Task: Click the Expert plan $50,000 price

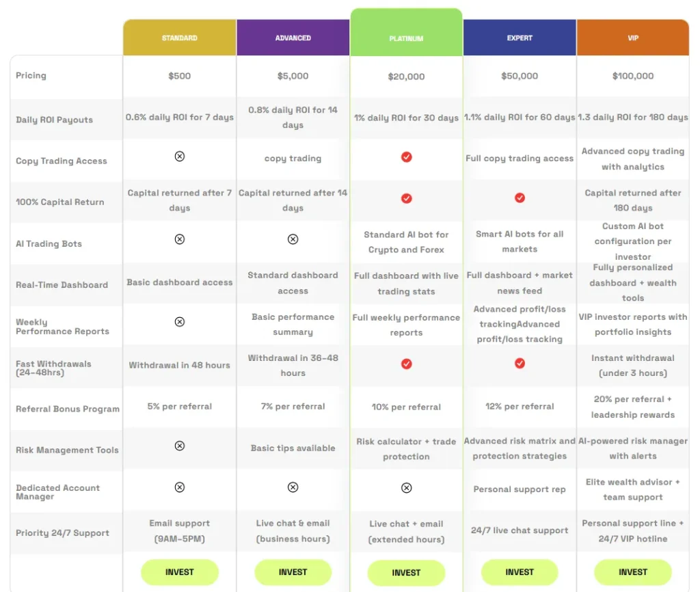Action: coord(520,76)
